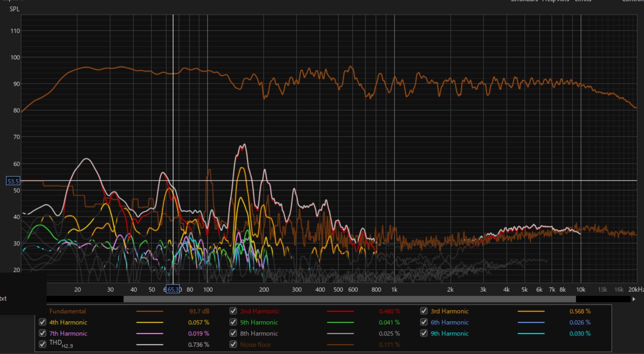Disable the 5th Harmonic checkbox
Image resolution: width=644 pixels, height=354 pixels.
tap(233, 322)
